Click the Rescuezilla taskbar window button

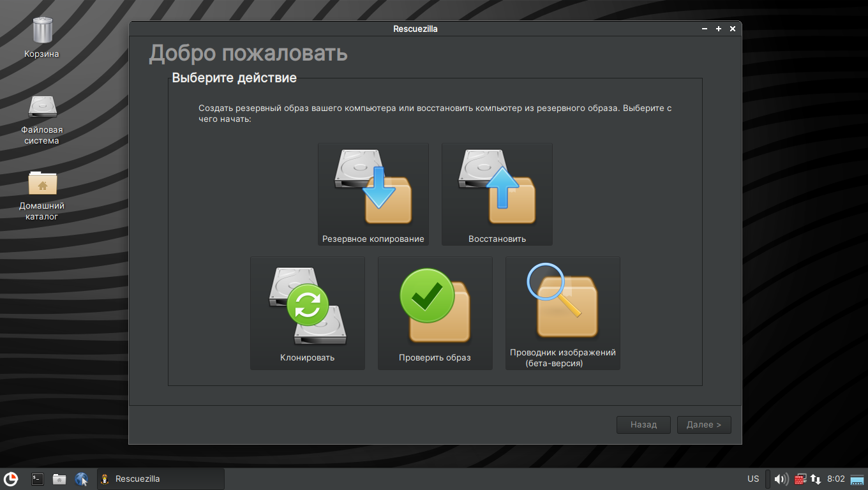coord(161,479)
